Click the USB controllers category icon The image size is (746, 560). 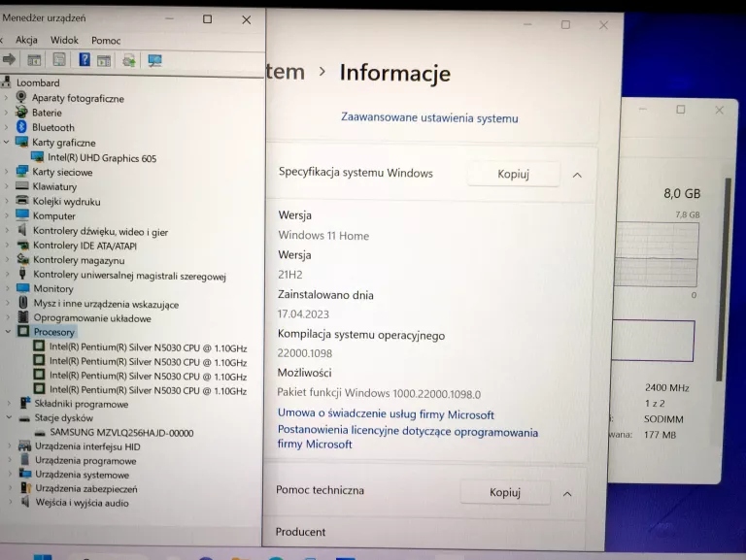(x=22, y=274)
